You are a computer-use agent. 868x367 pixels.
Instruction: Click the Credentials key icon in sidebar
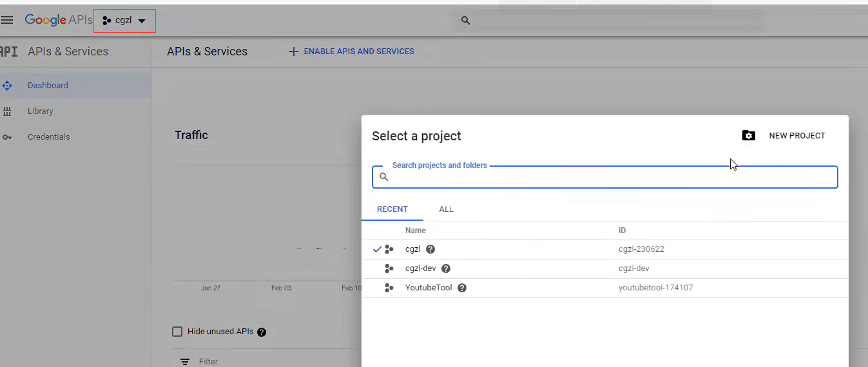pos(7,137)
